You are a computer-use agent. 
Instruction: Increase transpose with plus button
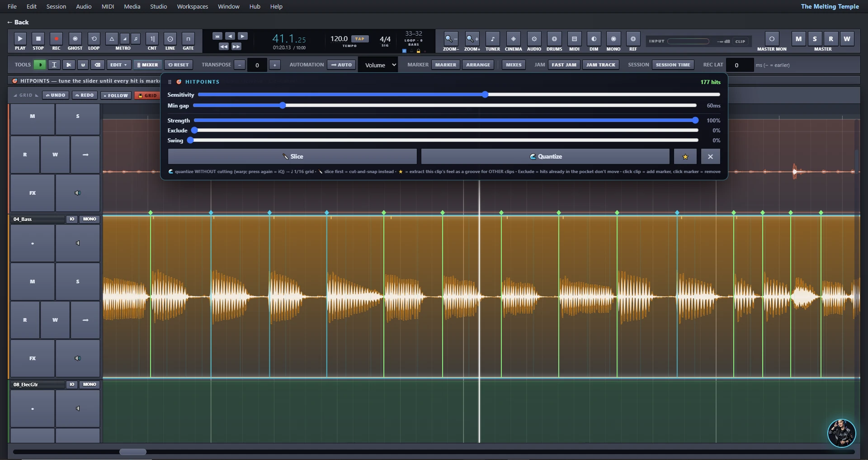point(275,65)
